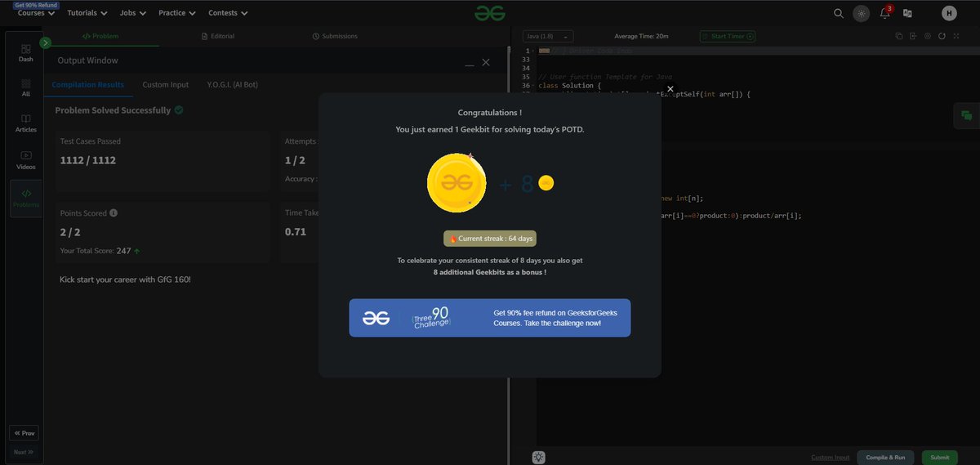Open Dash in the left sidebar

coord(26,54)
